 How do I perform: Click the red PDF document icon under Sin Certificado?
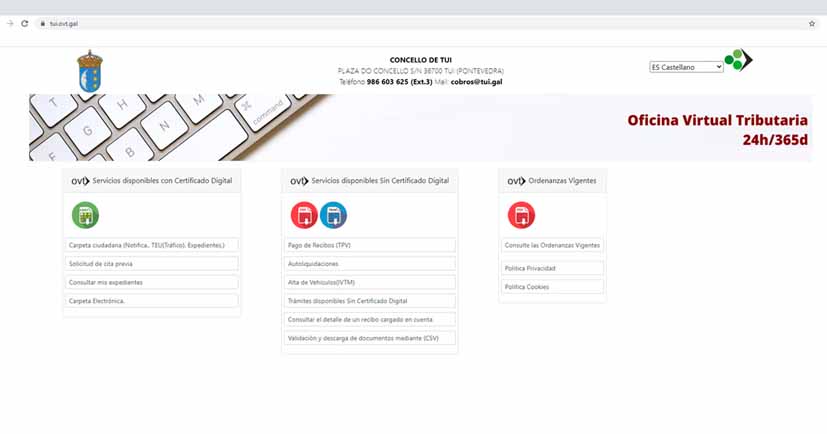[304, 215]
